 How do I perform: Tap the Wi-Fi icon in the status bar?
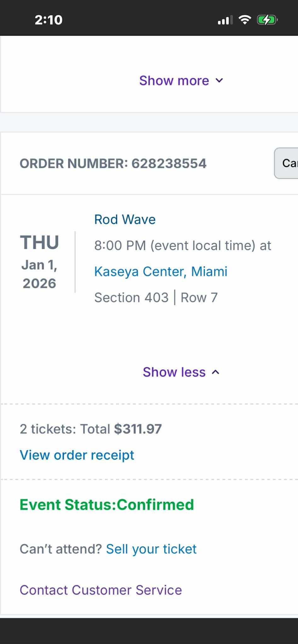[245, 20]
